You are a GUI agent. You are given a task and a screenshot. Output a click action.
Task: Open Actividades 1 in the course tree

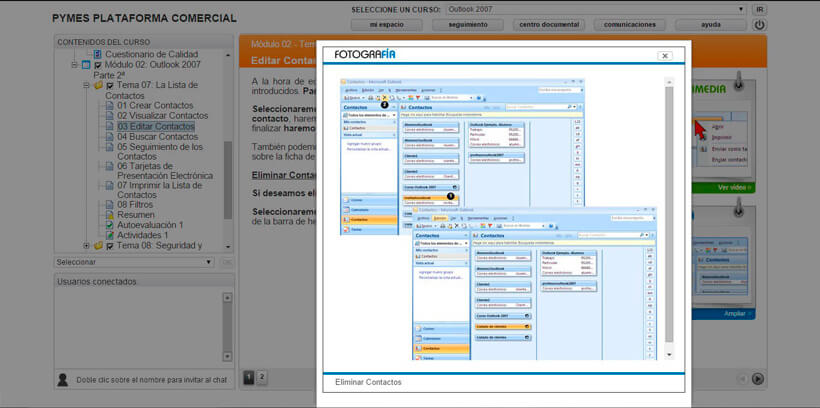tap(142, 235)
